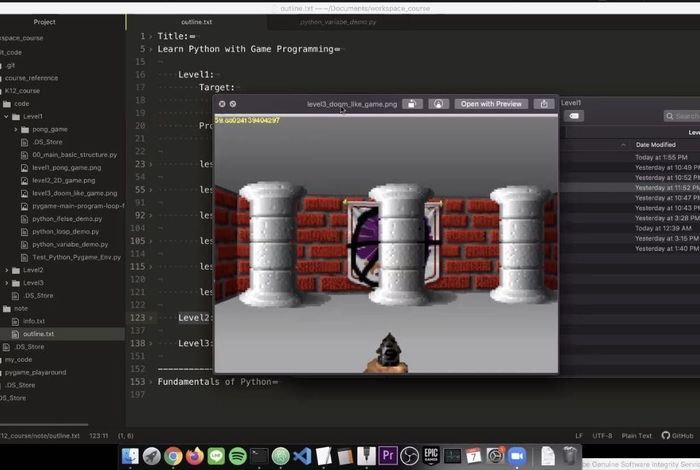Open python_loop_demo.py file

[66, 232]
